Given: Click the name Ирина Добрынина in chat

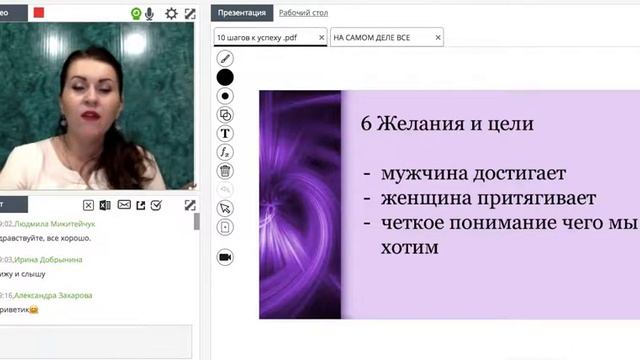Looking at the screenshot, I should (48, 260).
